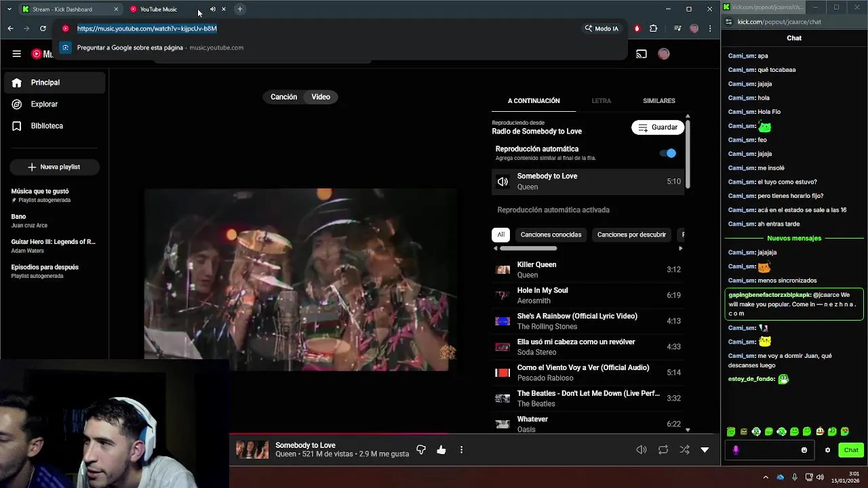Play She's A Rainbow by The Rolling Stones

587,321
